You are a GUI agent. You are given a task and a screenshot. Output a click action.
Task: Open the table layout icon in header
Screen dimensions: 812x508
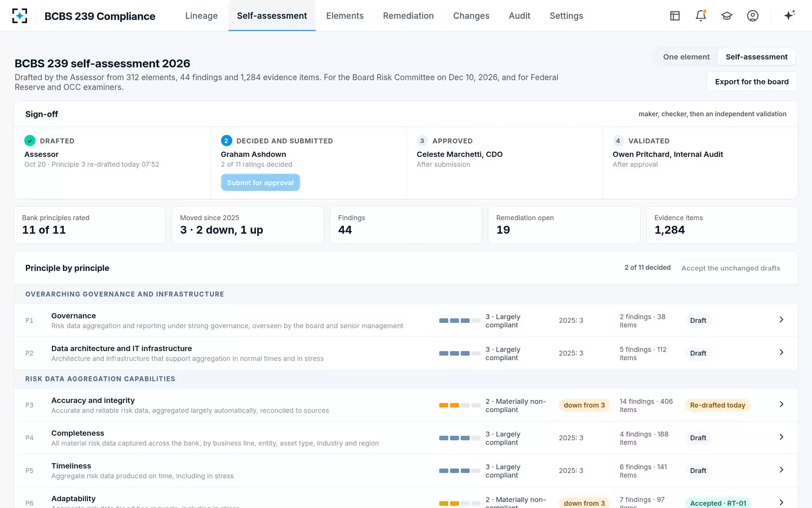tap(675, 16)
